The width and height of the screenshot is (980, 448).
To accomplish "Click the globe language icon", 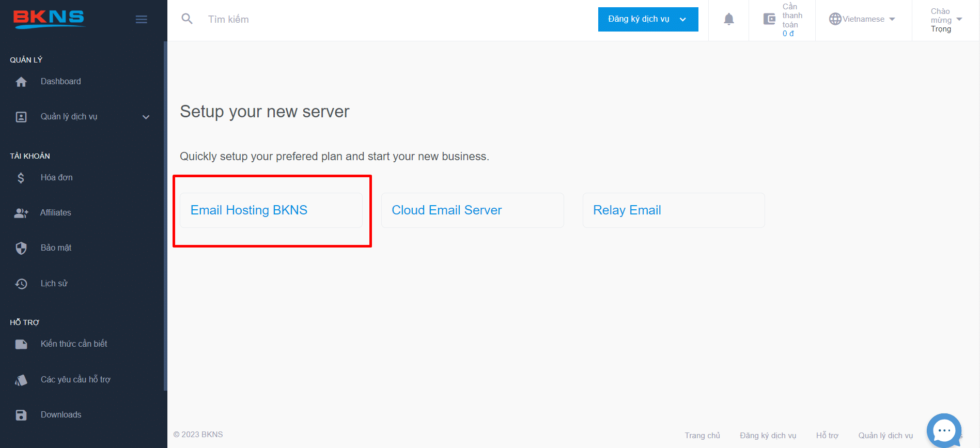I will coord(835,19).
